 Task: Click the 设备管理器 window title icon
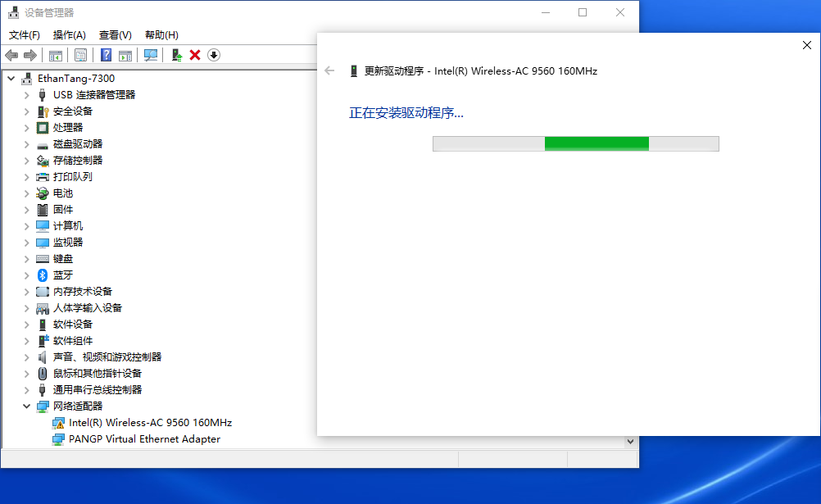click(14, 12)
